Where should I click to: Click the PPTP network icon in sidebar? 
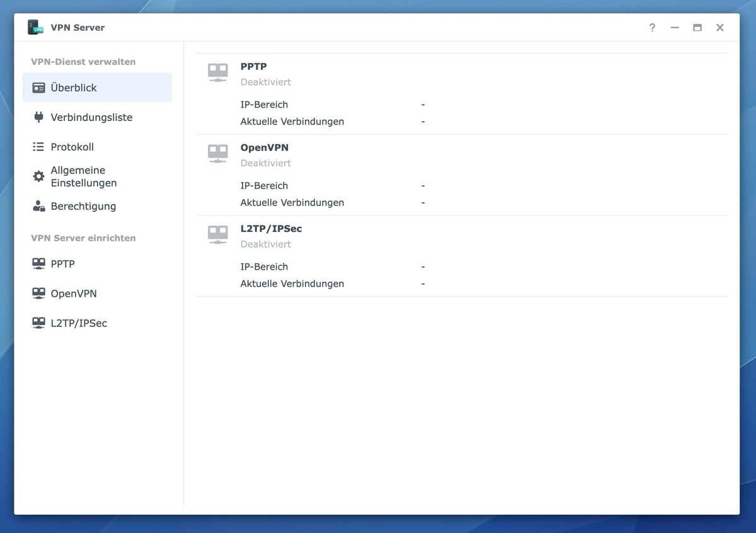[38, 264]
